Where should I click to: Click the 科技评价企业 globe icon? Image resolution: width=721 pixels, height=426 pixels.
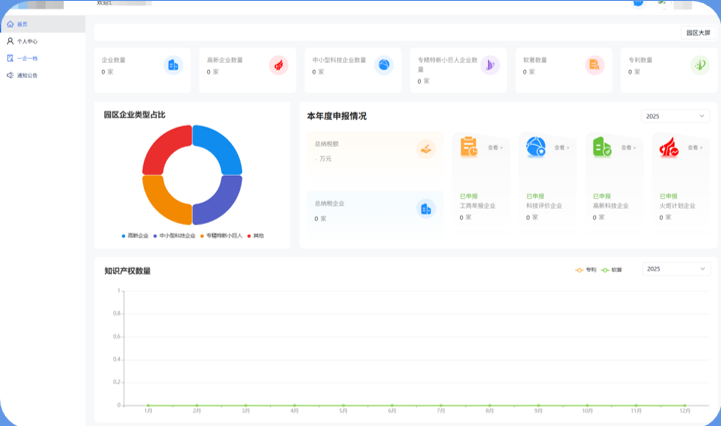pyautogui.click(x=536, y=148)
